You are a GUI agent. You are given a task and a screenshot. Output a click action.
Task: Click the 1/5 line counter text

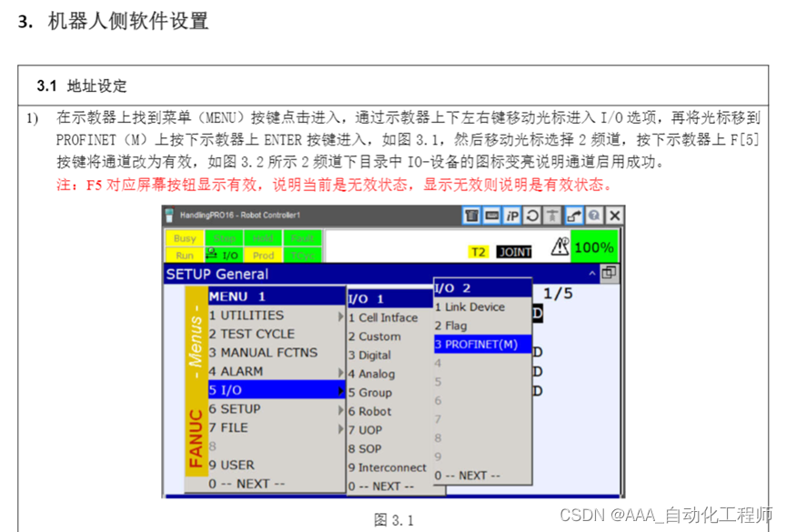click(x=558, y=293)
